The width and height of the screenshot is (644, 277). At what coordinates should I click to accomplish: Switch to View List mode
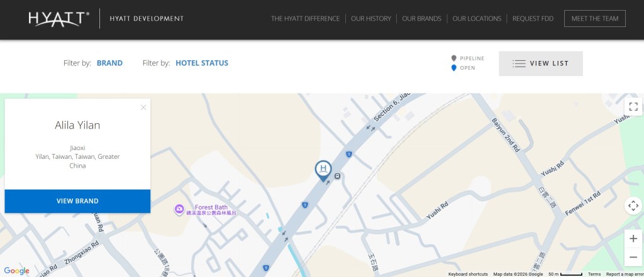pyautogui.click(x=541, y=63)
